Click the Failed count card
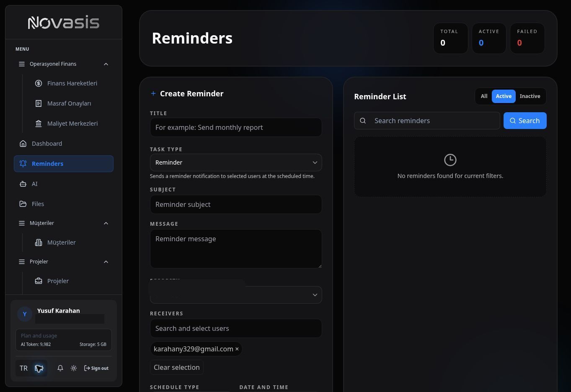The height and width of the screenshot is (392, 571). [x=527, y=38]
